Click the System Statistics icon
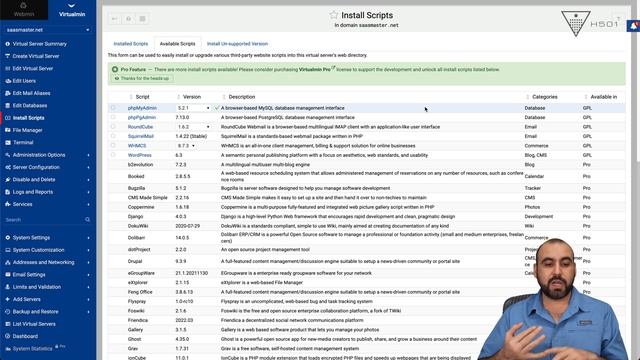The height and width of the screenshot is (360, 640). tap(7, 349)
